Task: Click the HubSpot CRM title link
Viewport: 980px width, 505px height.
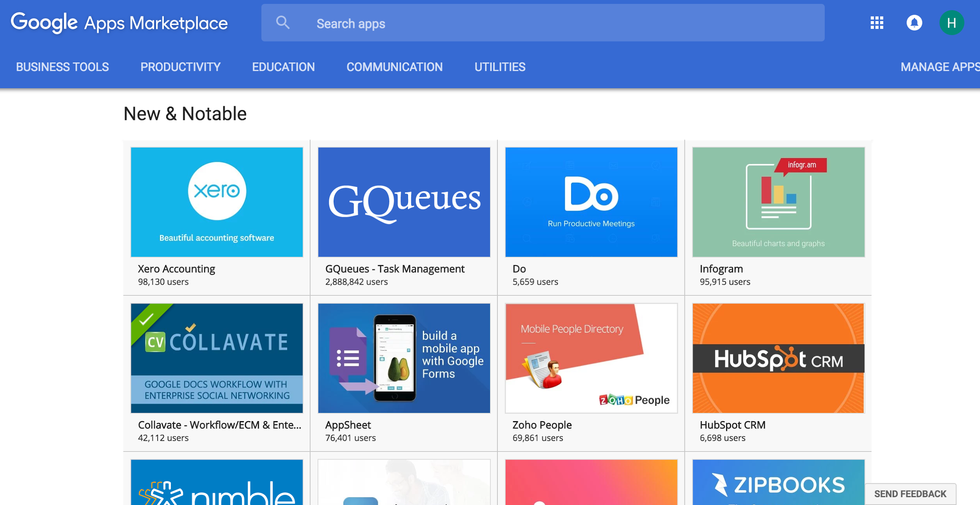Action: (732, 425)
